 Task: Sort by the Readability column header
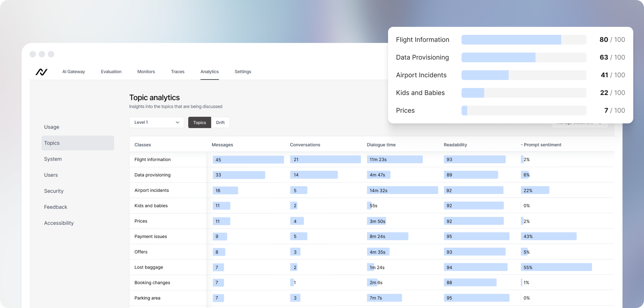point(455,145)
